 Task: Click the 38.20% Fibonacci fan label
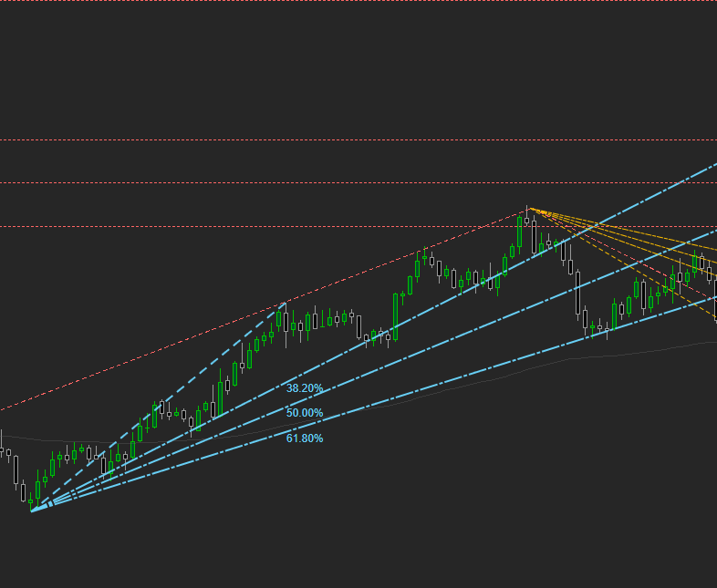tap(305, 388)
